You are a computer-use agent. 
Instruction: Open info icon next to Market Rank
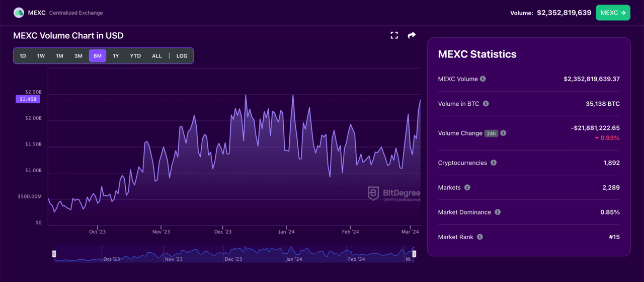click(x=480, y=237)
